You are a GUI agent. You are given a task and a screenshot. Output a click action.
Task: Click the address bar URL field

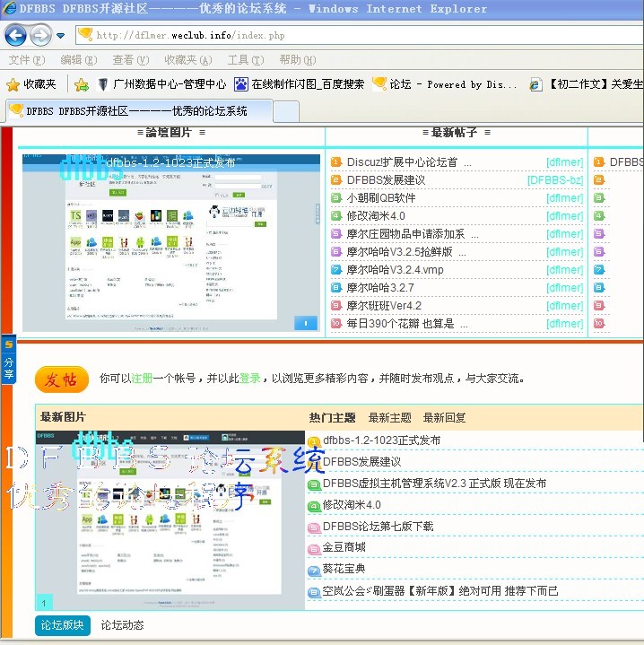(360, 35)
